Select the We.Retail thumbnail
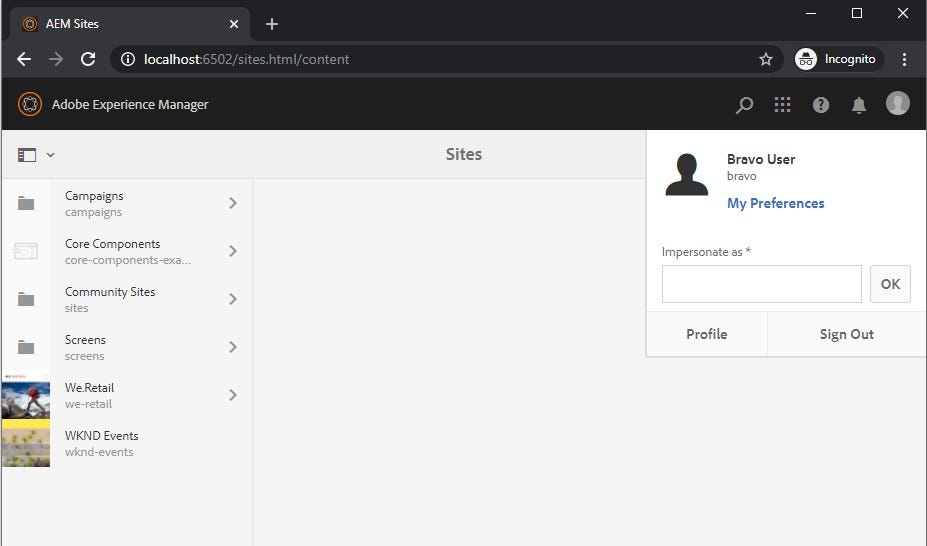The image size is (927, 546). tap(25, 395)
